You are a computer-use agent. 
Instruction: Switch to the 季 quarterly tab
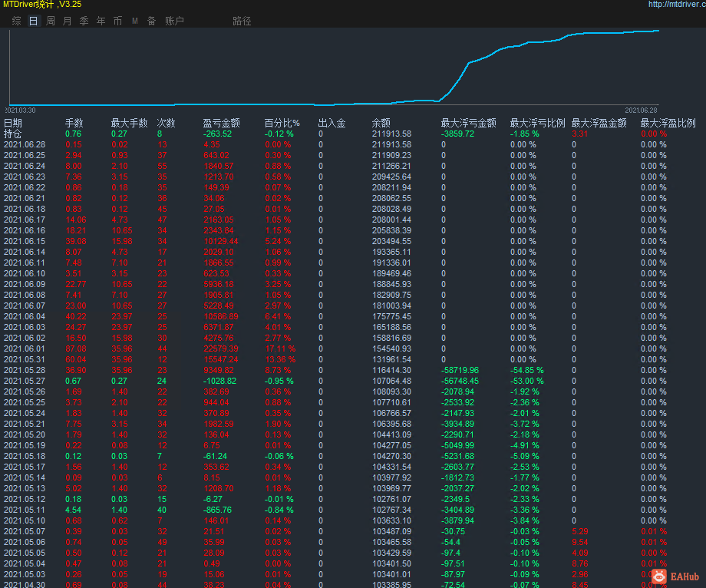[84, 21]
